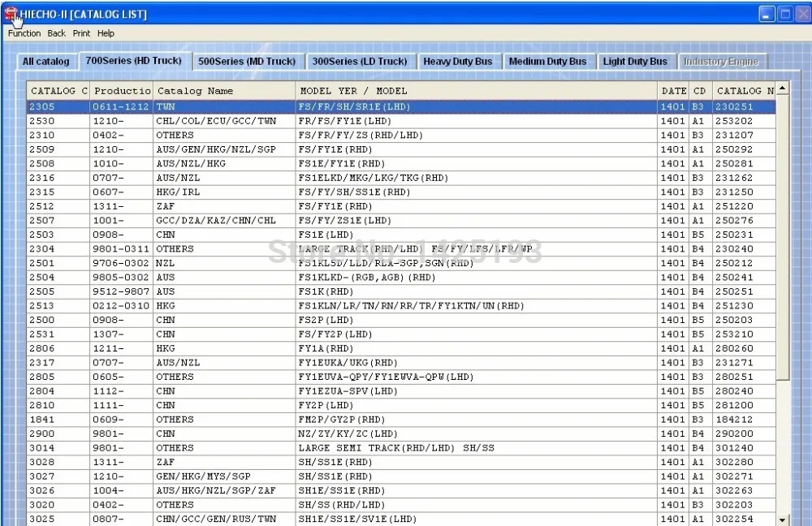Switch to the Heavy Duty Bus tab
Image resolution: width=812 pixels, height=526 pixels.
(458, 60)
